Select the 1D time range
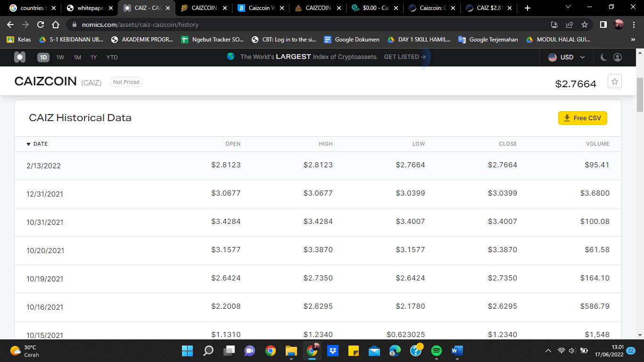Image resolution: width=644 pixels, height=362 pixels. coord(43,57)
